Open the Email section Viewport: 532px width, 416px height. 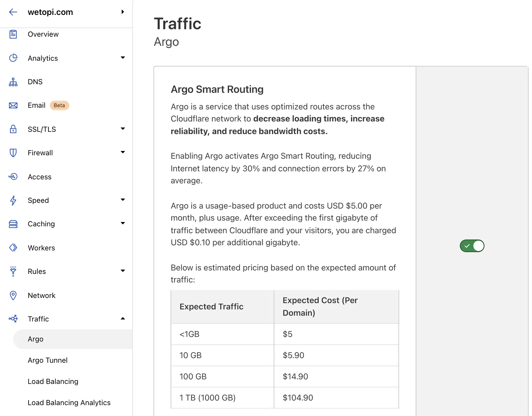37,105
